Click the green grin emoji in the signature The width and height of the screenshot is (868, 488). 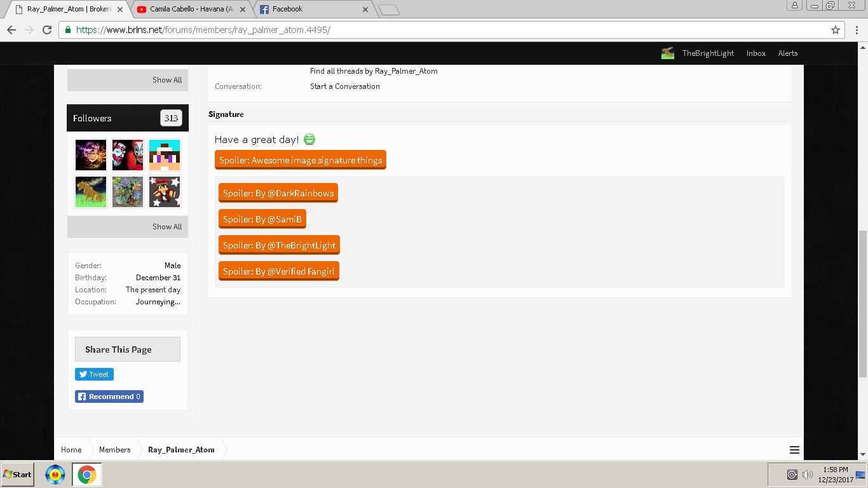[309, 139]
